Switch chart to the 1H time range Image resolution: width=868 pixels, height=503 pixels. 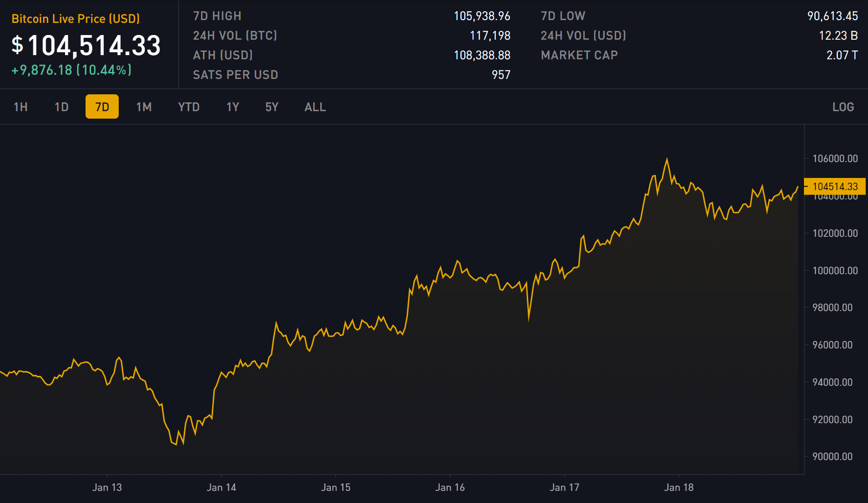coord(21,107)
